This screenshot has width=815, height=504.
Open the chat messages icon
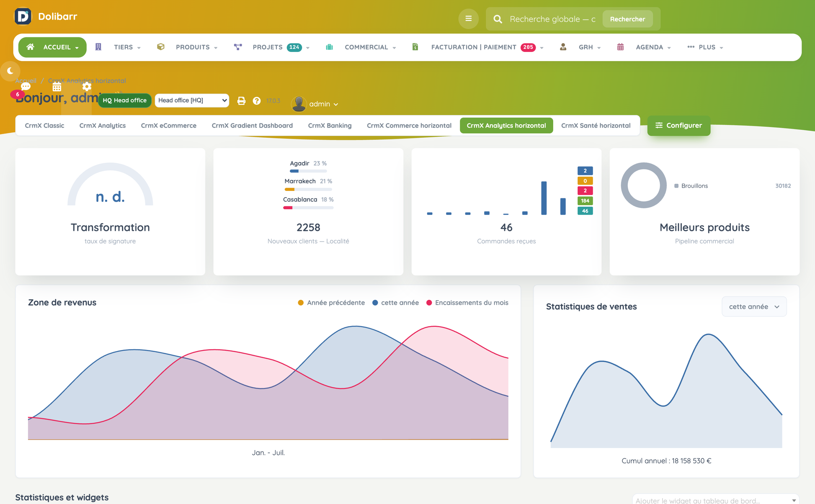tap(26, 86)
